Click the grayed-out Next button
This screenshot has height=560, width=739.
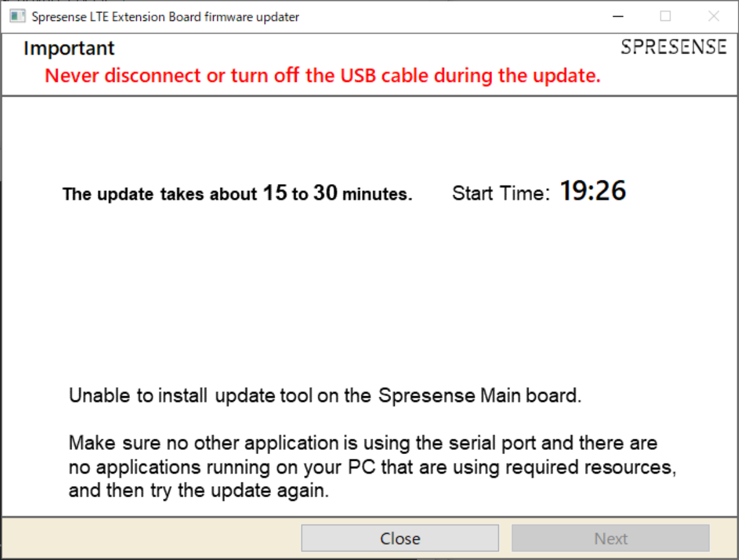(610, 538)
